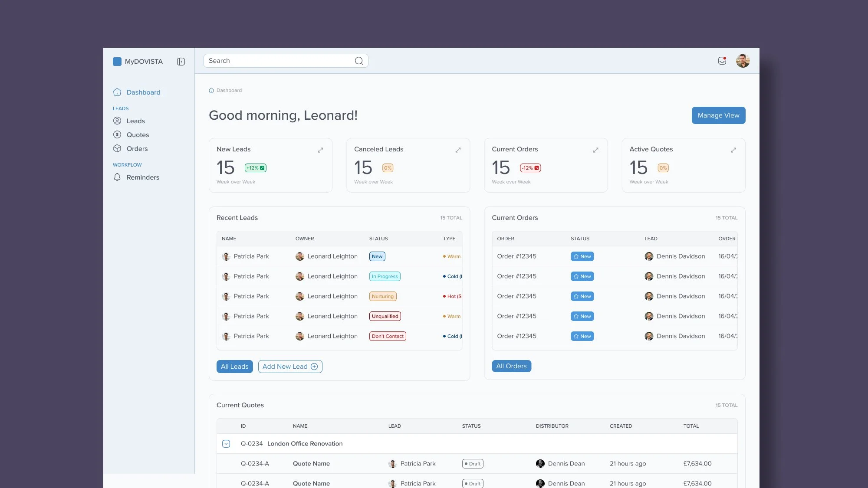Expand the New Leads card
Image resolution: width=868 pixels, height=488 pixels.
coord(320,150)
